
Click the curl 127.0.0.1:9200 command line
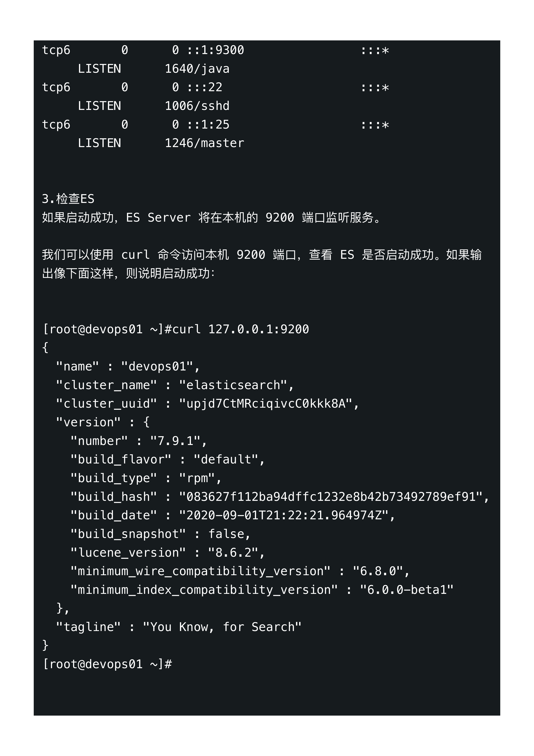pyautogui.click(x=176, y=329)
